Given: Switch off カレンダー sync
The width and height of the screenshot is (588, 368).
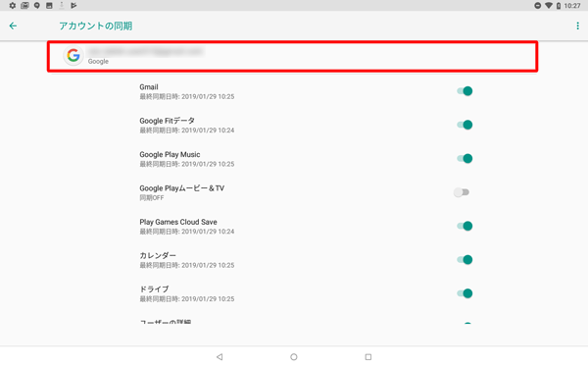Looking at the screenshot, I should (x=465, y=259).
